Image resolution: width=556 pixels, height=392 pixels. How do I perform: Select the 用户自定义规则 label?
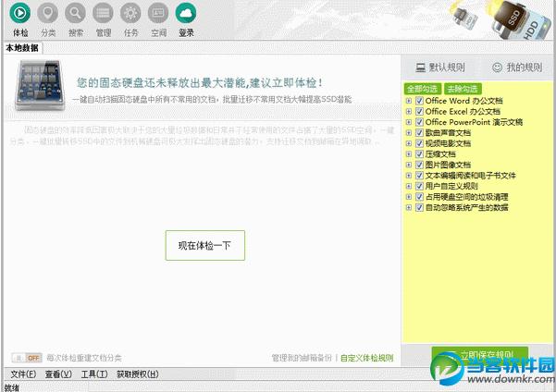pyautogui.click(x=451, y=186)
